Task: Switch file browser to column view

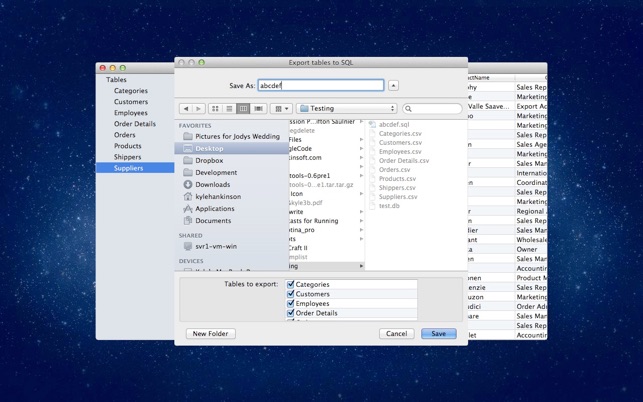Action: click(x=243, y=108)
